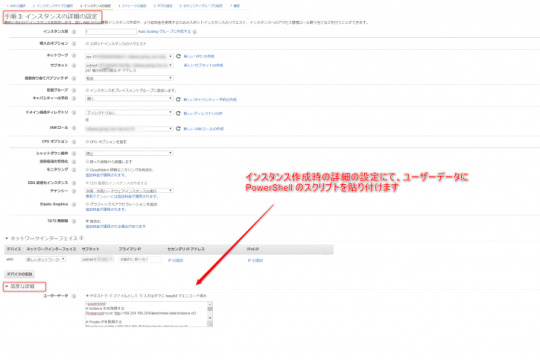This screenshot has height=360, width=540.
Task: Click the info icon for キャパシティーの予約
Action: tap(74, 99)
